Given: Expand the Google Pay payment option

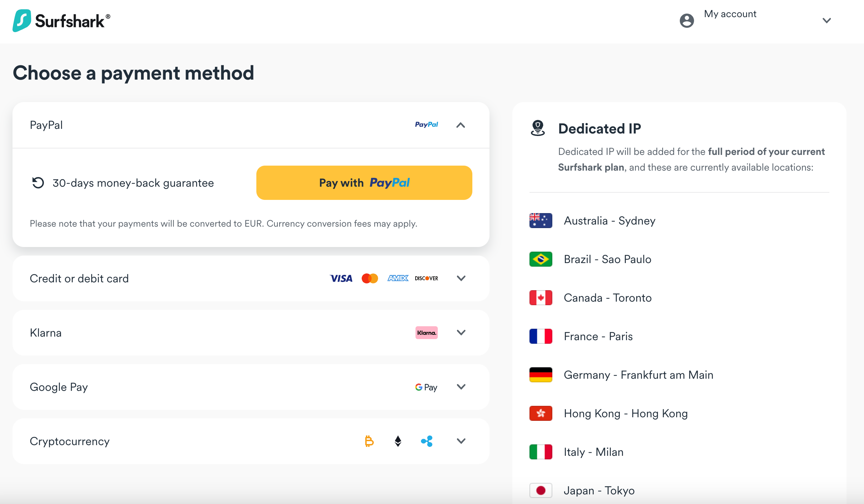Looking at the screenshot, I should point(461,387).
